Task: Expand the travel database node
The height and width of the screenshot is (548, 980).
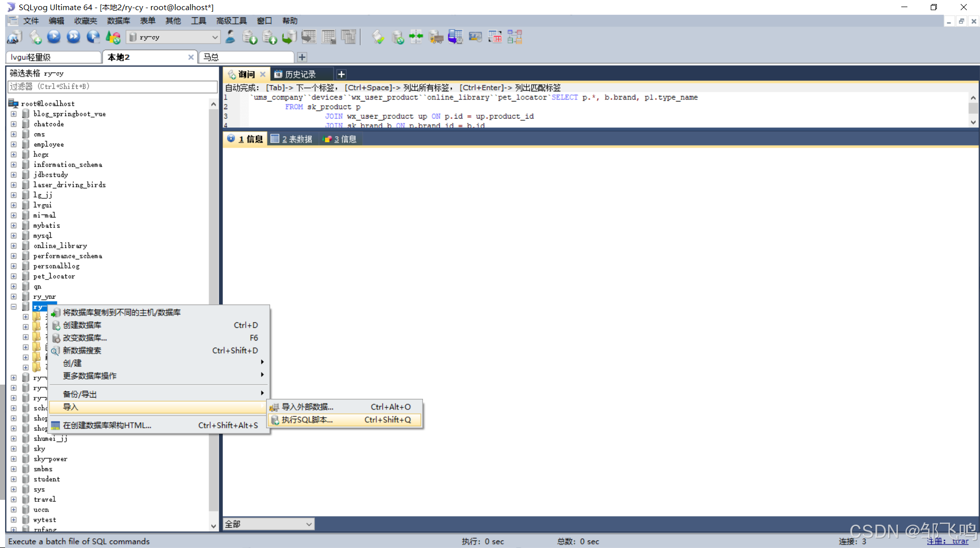Action: click(x=14, y=499)
